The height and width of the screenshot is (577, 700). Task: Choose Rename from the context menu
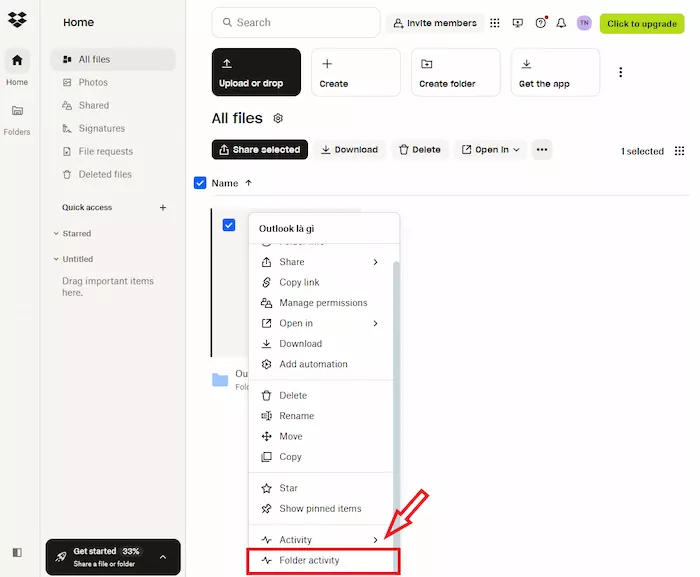coord(296,416)
